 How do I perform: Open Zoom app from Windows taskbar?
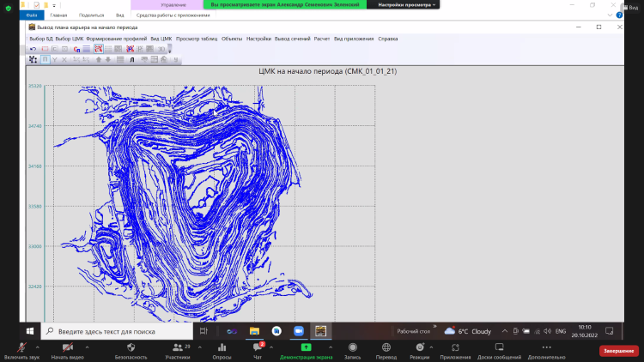[x=298, y=330]
